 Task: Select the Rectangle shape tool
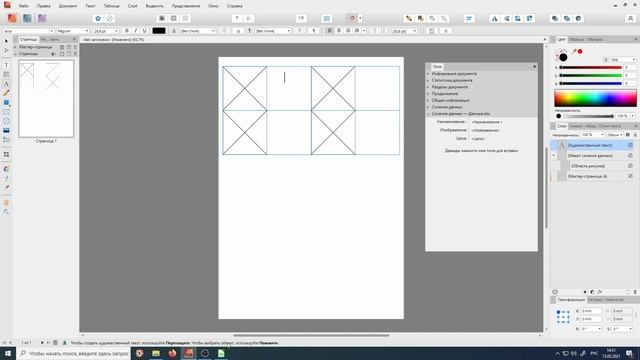(x=6, y=102)
